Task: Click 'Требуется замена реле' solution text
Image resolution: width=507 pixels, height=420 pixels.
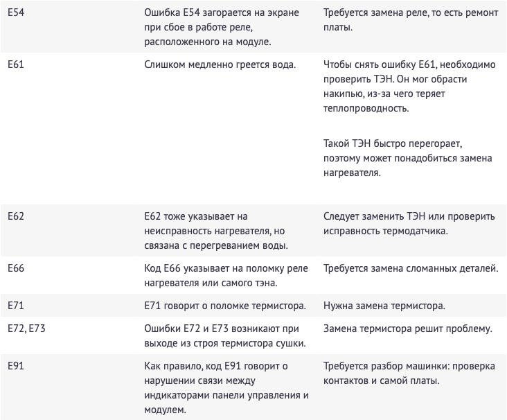Action: click(x=411, y=19)
